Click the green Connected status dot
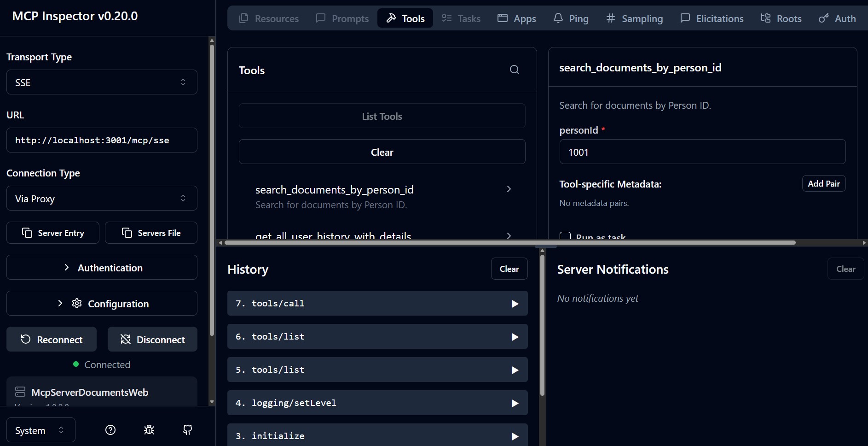 [x=76, y=364]
